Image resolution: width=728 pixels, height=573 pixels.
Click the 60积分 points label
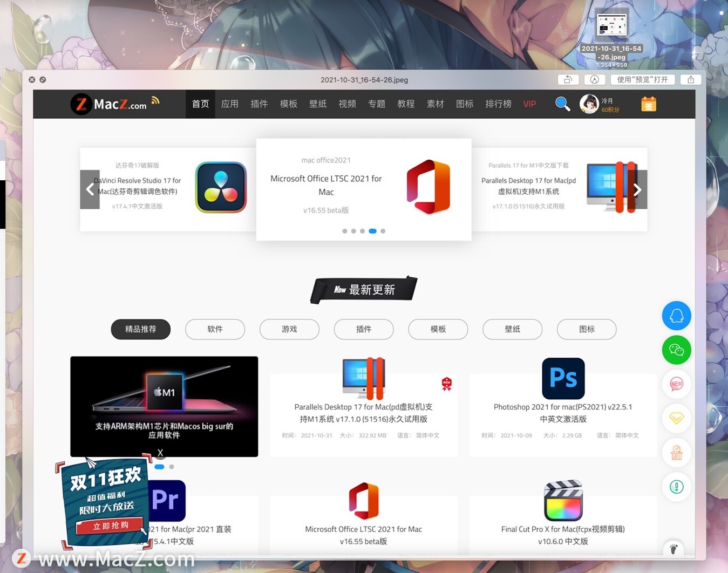point(610,110)
